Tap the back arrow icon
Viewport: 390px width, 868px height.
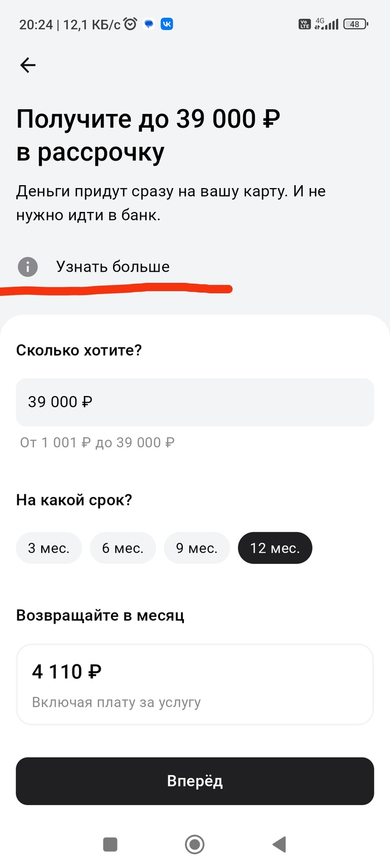coord(27,65)
